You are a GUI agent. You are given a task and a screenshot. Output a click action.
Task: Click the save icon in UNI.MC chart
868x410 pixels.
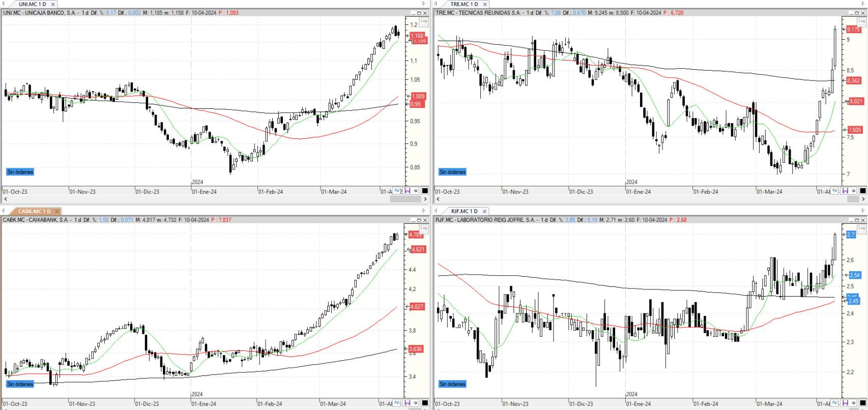pos(408,191)
